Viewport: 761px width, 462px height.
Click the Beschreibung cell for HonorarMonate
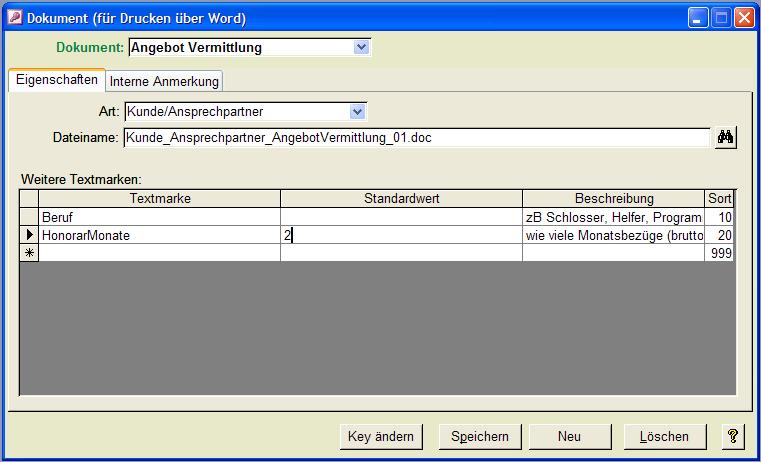coord(613,235)
